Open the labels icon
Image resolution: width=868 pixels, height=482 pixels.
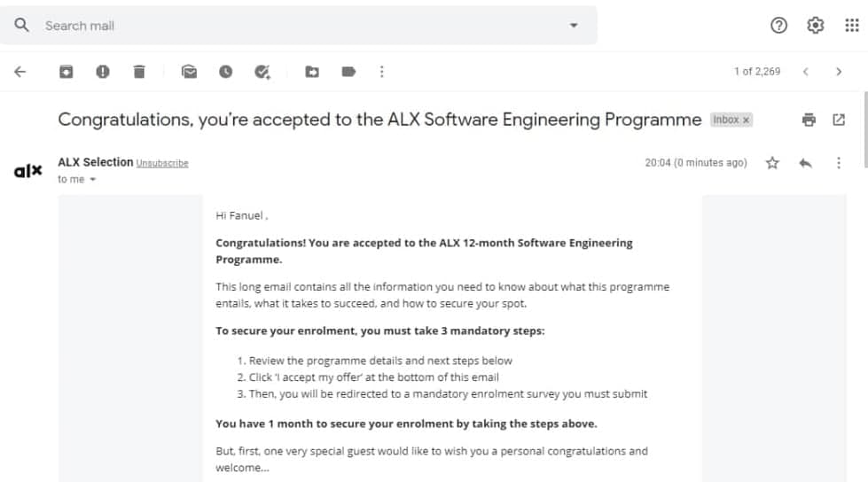(348, 72)
